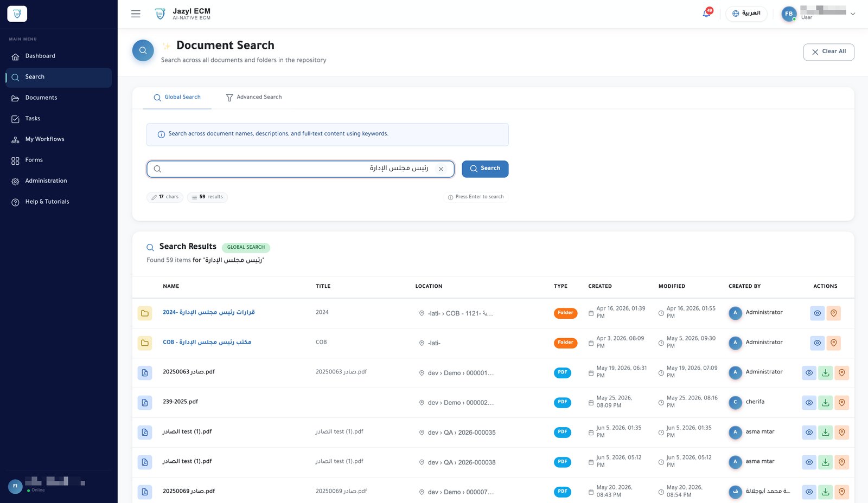
Task: Click the CREATED column header
Action: 600,287
